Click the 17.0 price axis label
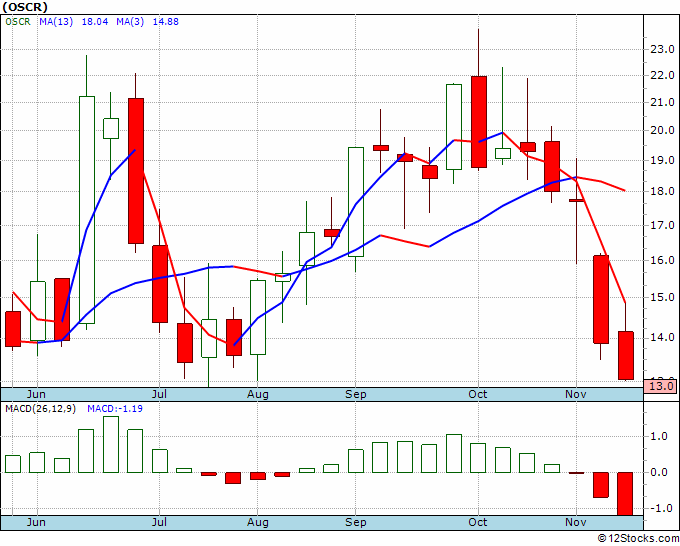 pos(662,225)
